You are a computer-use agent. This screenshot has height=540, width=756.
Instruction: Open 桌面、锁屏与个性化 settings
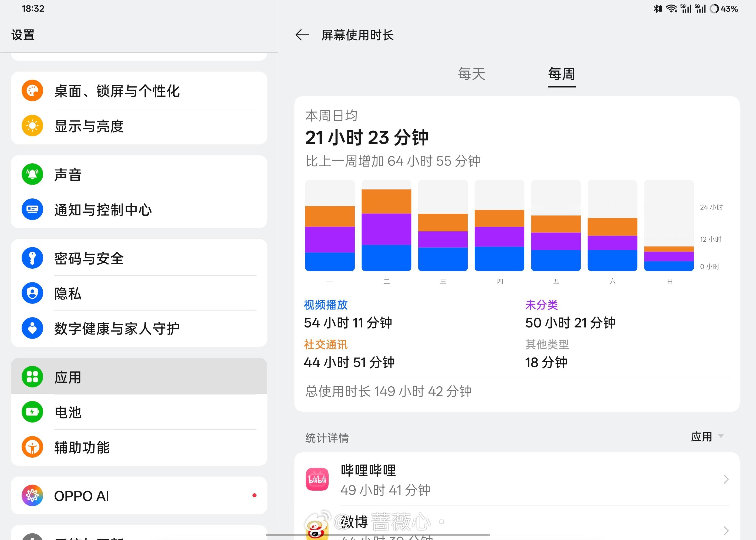(139, 90)
